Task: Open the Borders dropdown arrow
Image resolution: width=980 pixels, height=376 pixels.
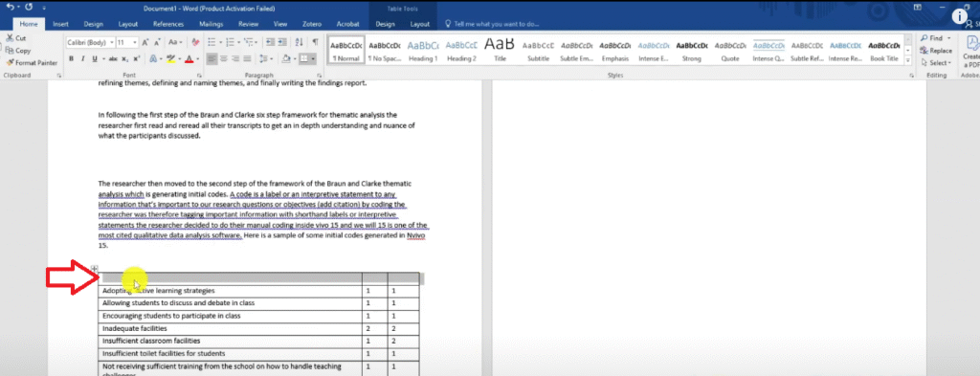Action: pyautogui.click(x=313, y=58)
